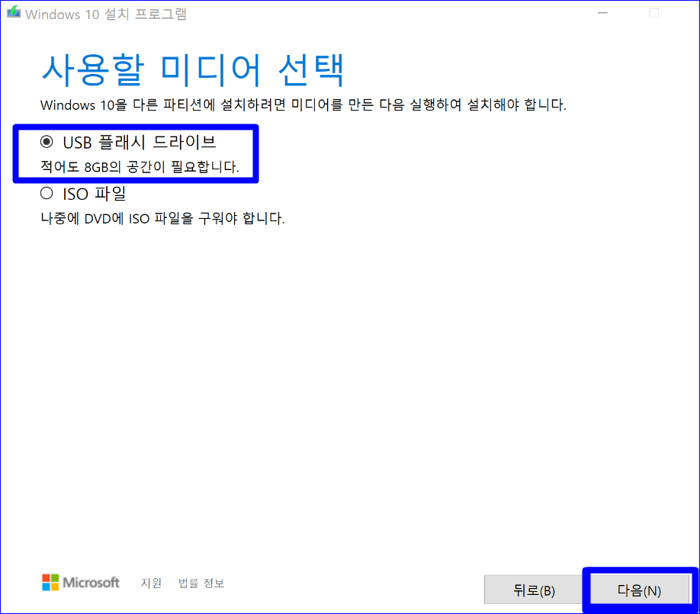Image resolution: width=700 pixels, height=614 pixels.
Task: Click the 다음(N) button
Action: [639, 590]
